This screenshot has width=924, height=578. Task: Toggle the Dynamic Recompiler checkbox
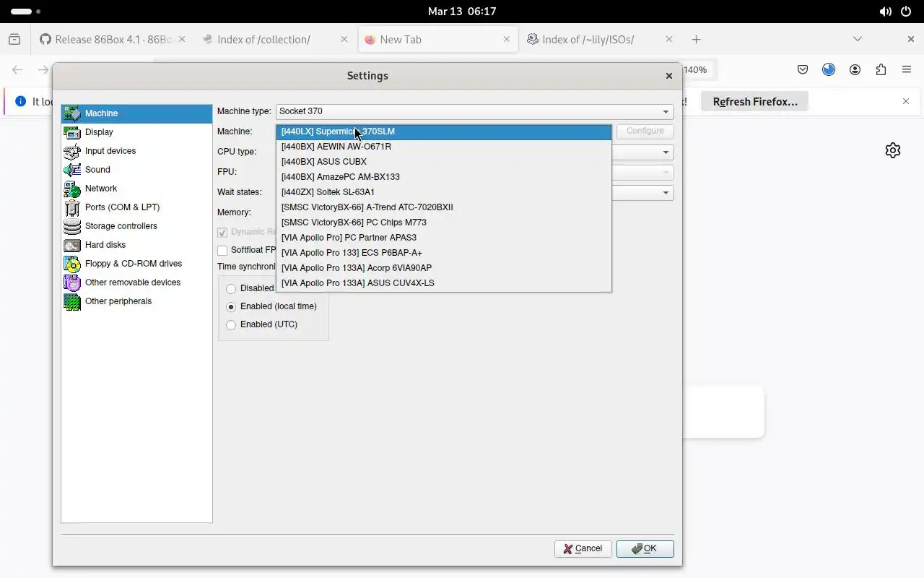(x=223, y=232)
